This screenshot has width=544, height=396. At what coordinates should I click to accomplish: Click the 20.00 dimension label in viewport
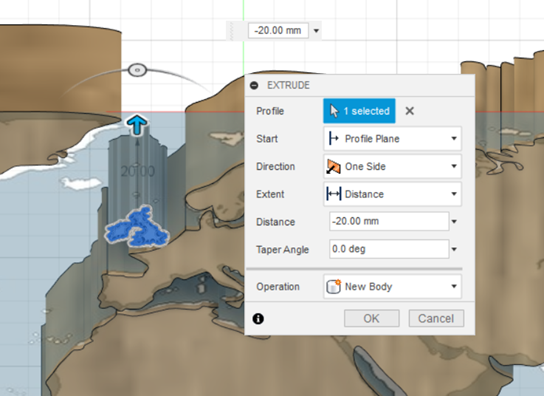[x=138, y=171]
